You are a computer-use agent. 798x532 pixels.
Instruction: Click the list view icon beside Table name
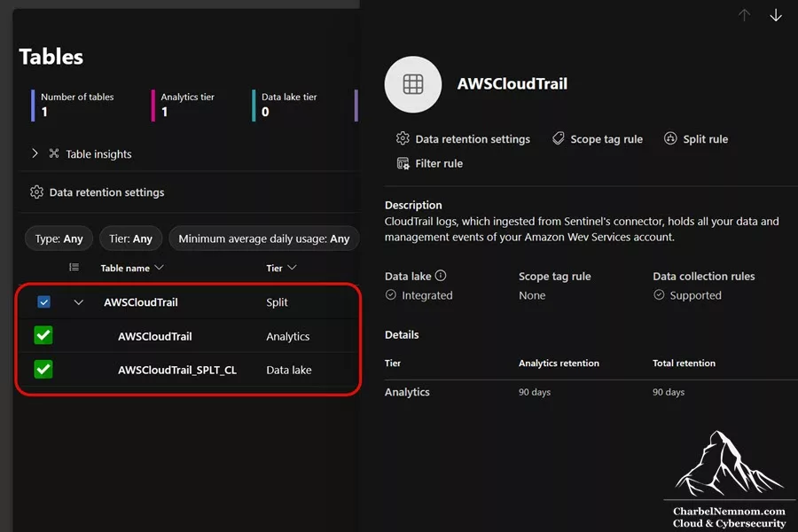tap(74, 267)
